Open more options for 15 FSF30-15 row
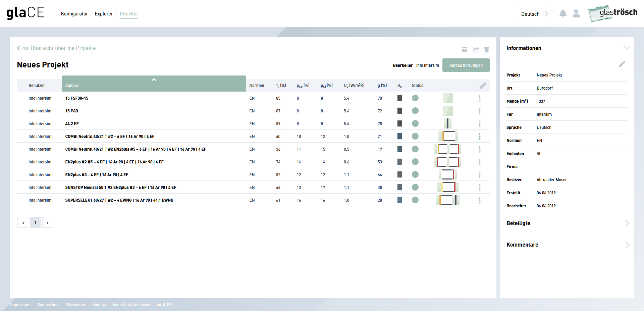The image size is (644, 311). pos(480,98)
